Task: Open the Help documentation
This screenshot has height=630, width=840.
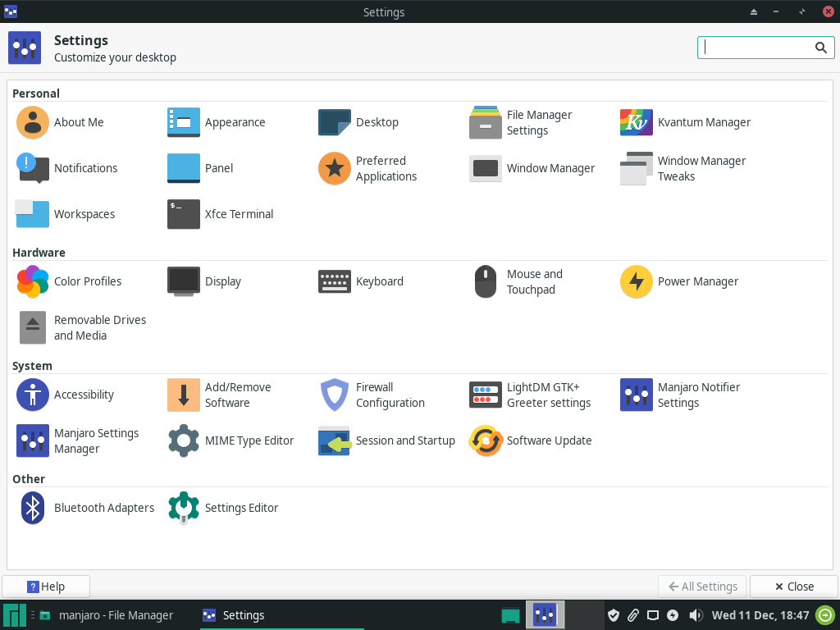Action: tap(46, 587)
